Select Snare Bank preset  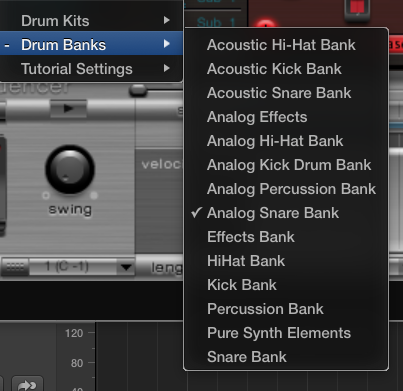tap(286, 357)
